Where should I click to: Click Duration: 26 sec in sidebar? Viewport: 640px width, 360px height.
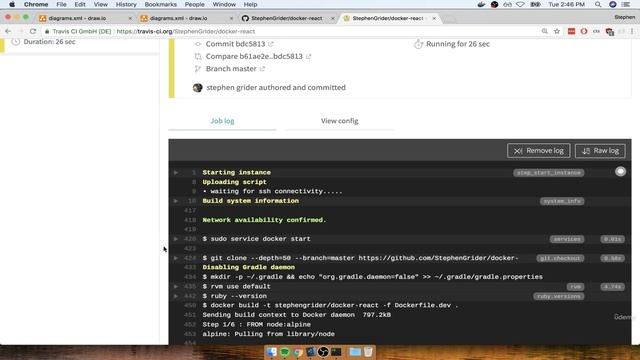[49, 42]
